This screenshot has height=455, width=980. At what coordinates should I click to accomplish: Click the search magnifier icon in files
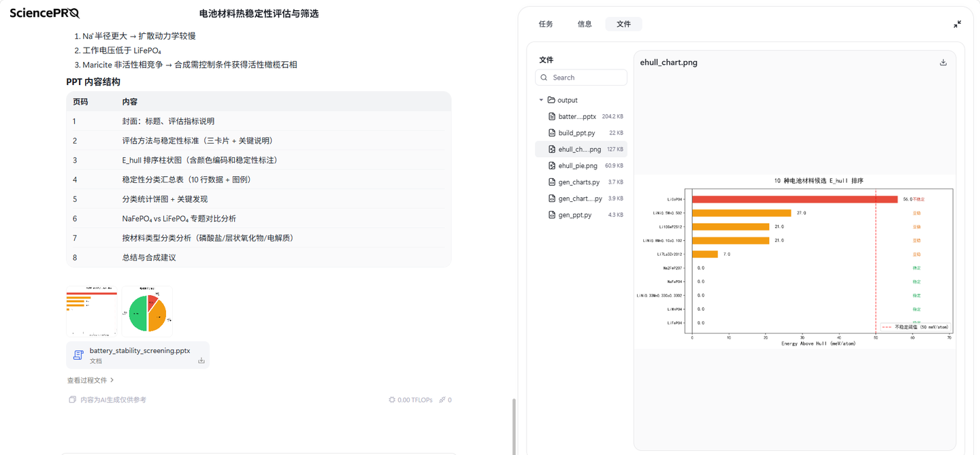pyautogui.click(x=544, y=78)
